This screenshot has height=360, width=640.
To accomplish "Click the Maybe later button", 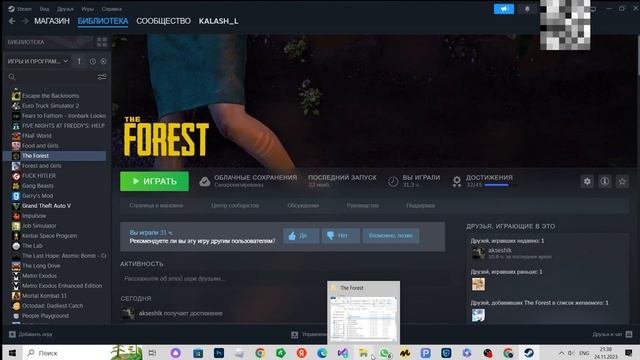I will pos(391,236).
